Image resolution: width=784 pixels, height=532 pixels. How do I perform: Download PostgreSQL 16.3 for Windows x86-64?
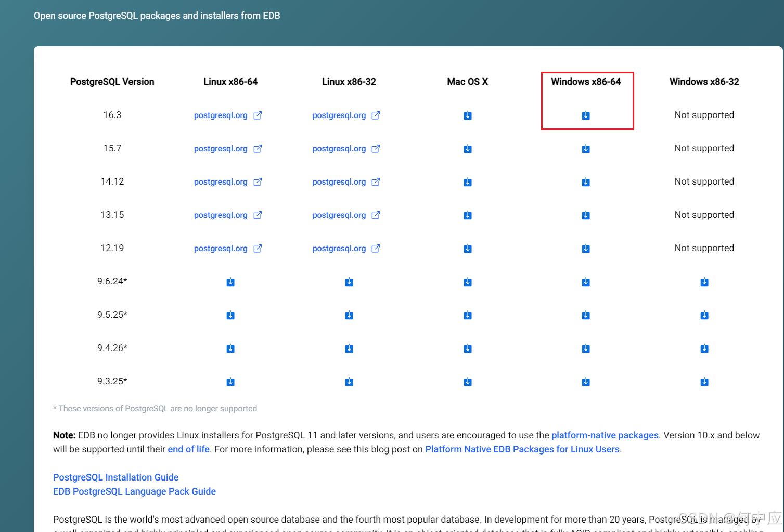click(586, 115)
